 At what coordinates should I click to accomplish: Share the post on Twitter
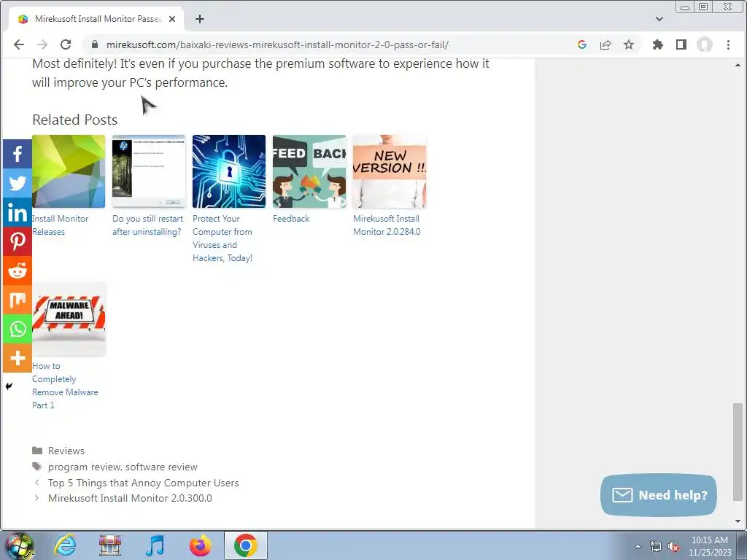pyautogui.click(x=18, y=183)
